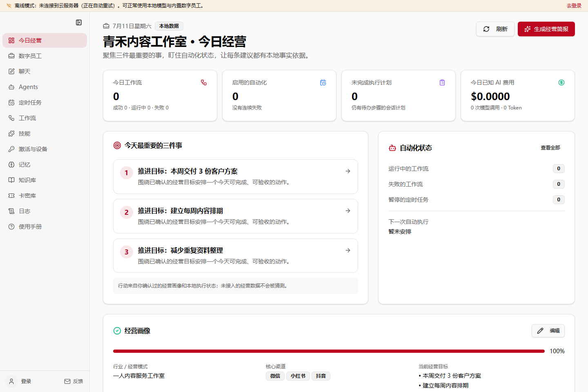Image resolution: width=588 pixels, height=392 pixels.
Task: Click the clipboard icon on 未完成执行计划 card
Action: [442, 82]
